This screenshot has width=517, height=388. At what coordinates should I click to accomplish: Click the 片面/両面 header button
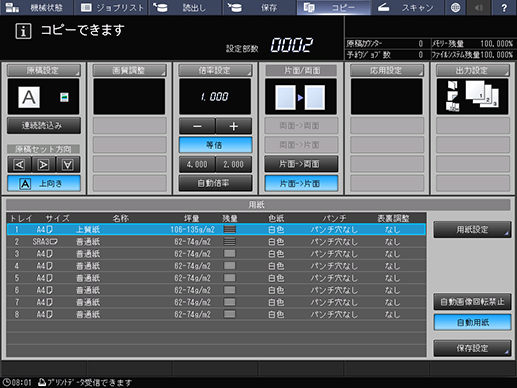(x=301, y=70)
